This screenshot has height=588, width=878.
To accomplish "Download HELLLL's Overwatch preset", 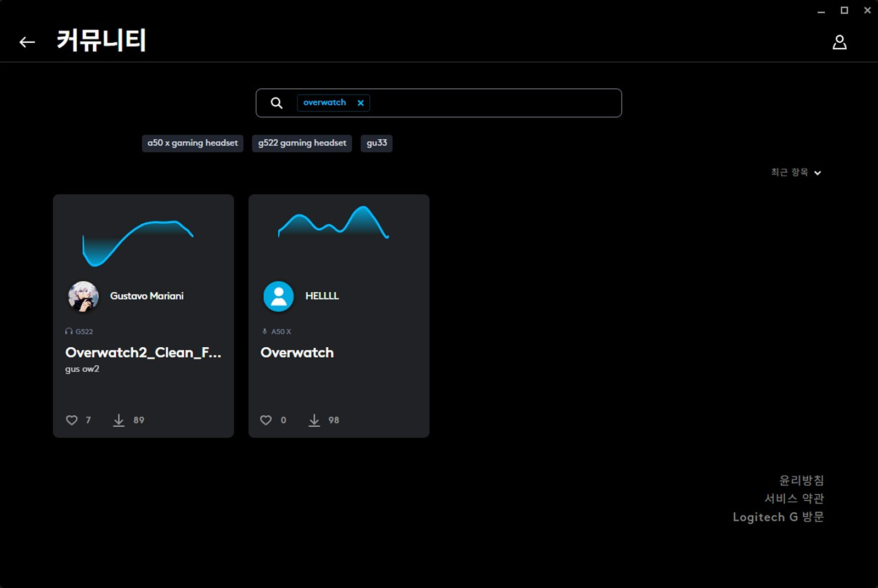I will 314,420.
